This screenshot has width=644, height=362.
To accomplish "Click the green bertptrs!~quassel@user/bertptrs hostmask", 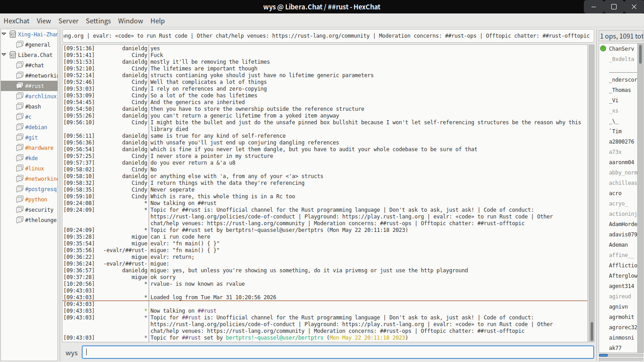I will click(x=274, y=338).
